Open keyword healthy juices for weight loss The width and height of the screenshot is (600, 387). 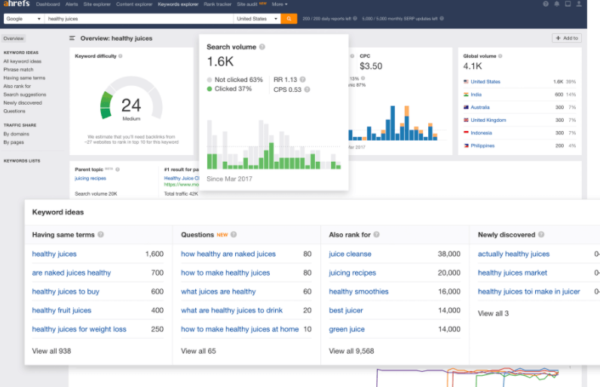coord(79,329)
